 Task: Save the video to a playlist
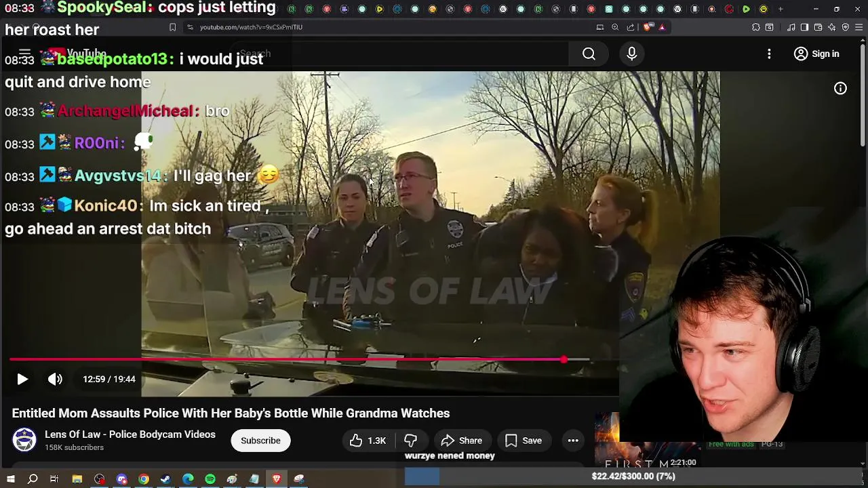click(x=524, y=441)
